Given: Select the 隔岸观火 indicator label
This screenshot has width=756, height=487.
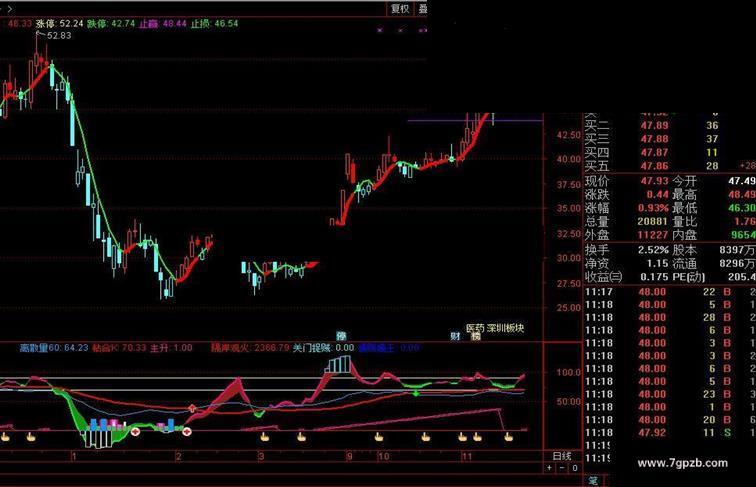Looking at the screenshot, I should click(x=250, y=348).
